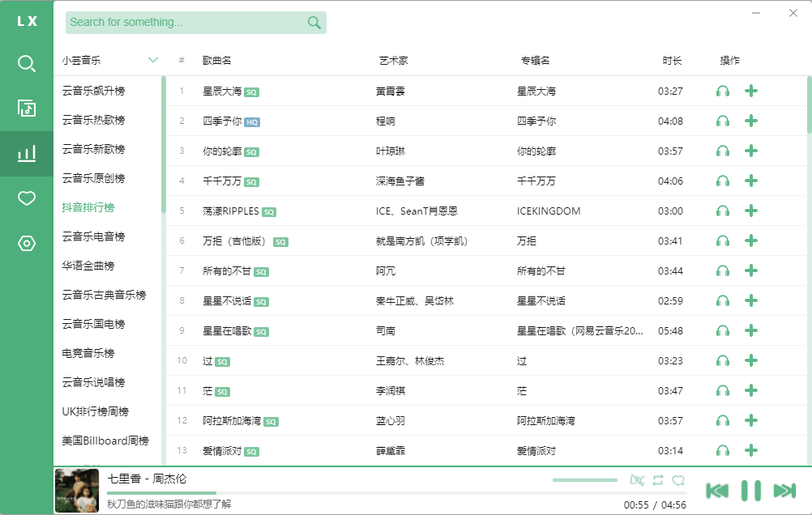812x515 pixels.
Task: Skip to the next track
Action: tap(784, 489)
